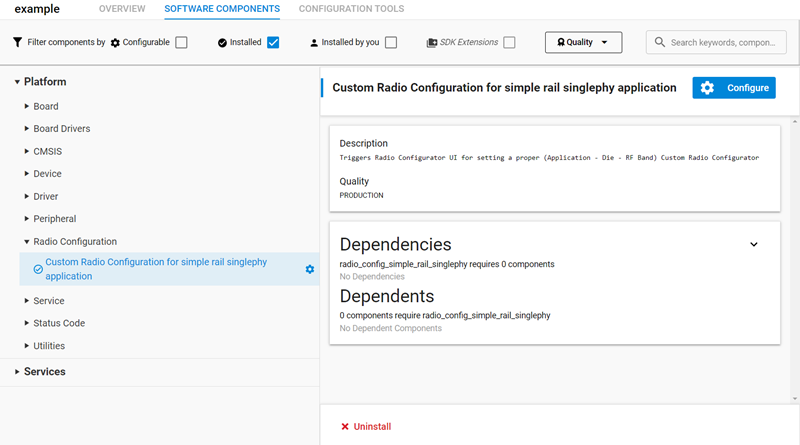This screenshot has width=800, height=445.
Task: Click the SDK Extensions puzzle icon
Action: pos(432,43)
